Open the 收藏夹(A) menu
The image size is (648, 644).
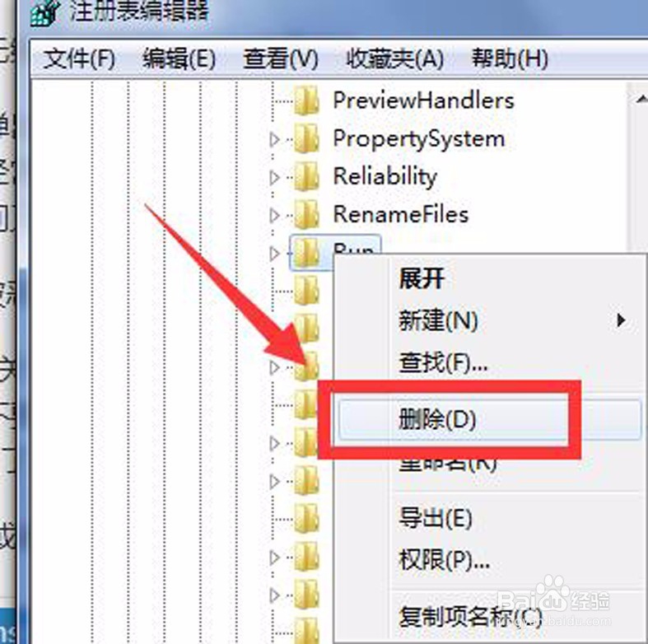(394, 58)
